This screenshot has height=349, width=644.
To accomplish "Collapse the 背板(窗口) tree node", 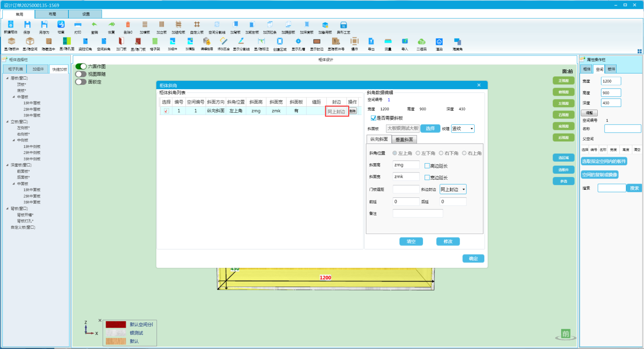I will (x=7, y=208).
